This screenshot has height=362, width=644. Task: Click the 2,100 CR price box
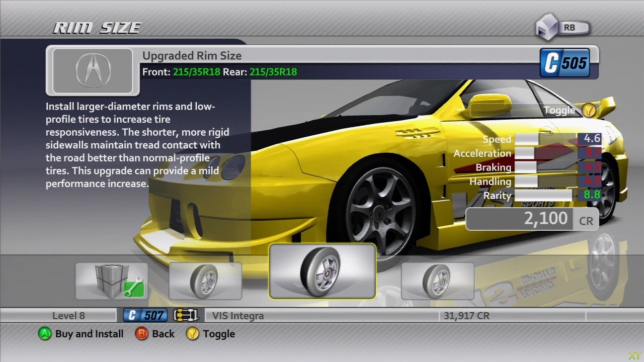click(532, 219)
